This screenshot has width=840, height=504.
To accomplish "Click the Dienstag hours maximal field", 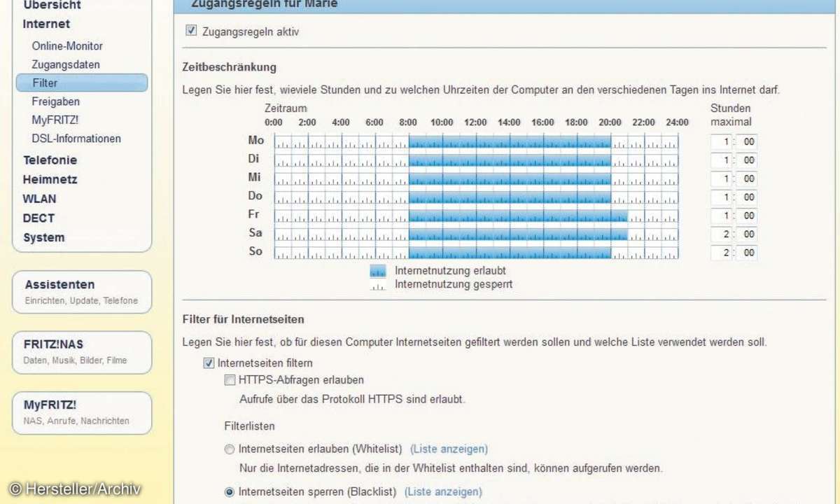I will [x=721, y=160].
